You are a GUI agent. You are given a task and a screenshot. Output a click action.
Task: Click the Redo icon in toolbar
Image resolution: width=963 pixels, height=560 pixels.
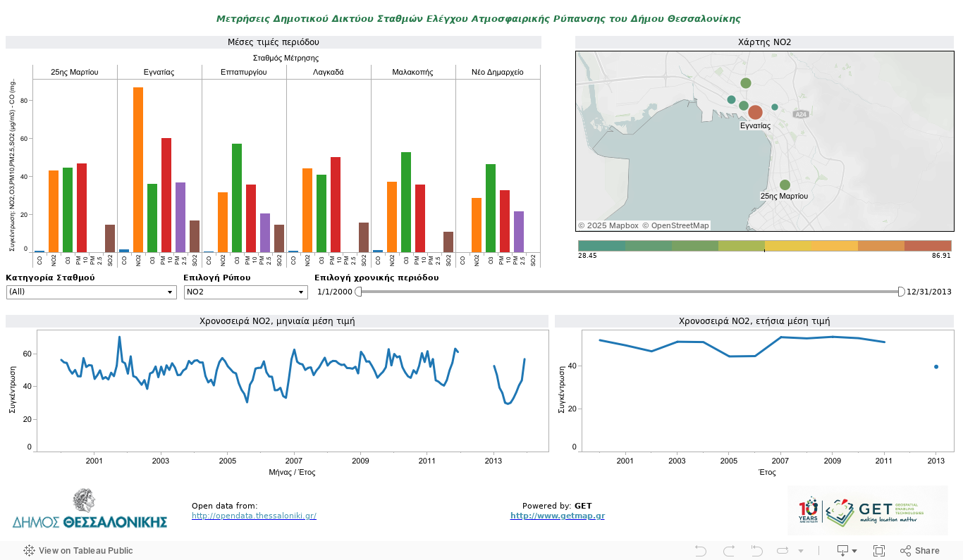(729, 551)
